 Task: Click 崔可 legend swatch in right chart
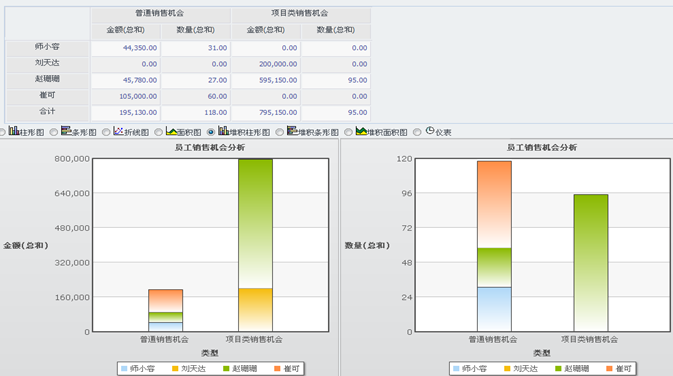[x=609, y=369]
